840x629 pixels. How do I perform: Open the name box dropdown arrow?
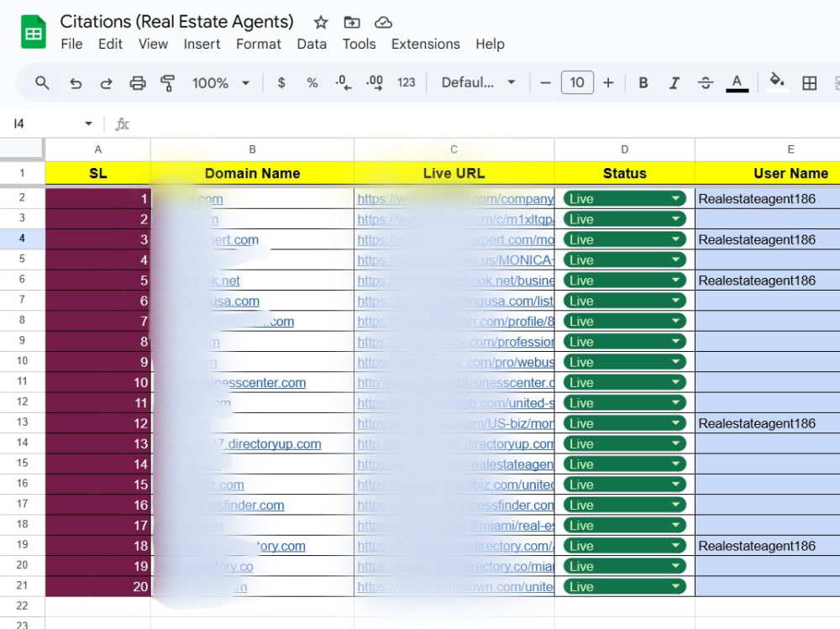click(88, 123)
